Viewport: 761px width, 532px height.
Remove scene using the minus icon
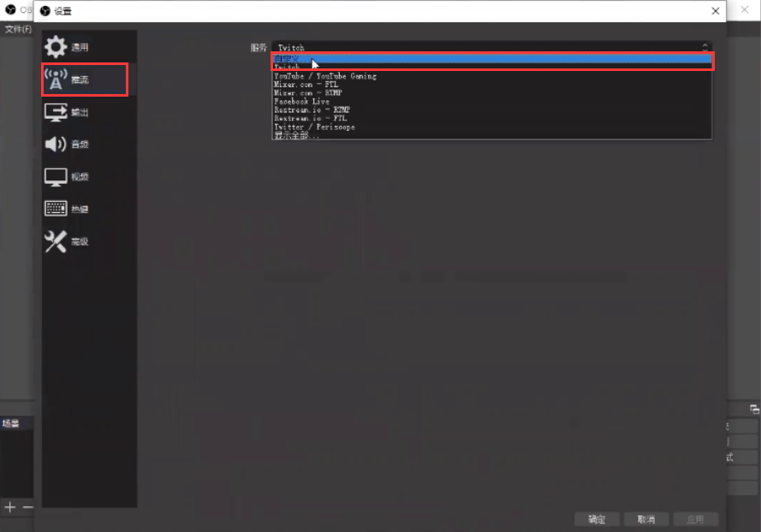click(x=27, y=507)
